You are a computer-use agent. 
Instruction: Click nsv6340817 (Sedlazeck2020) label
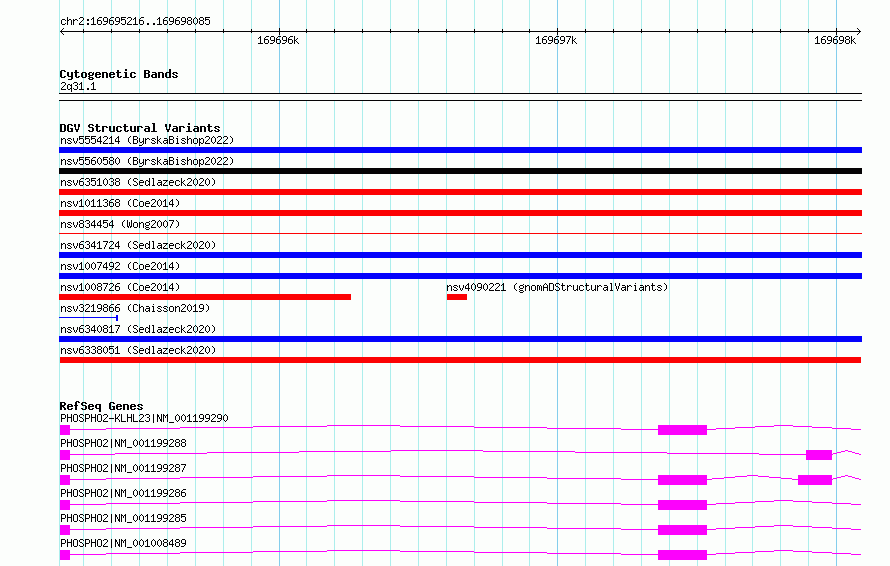138,329
